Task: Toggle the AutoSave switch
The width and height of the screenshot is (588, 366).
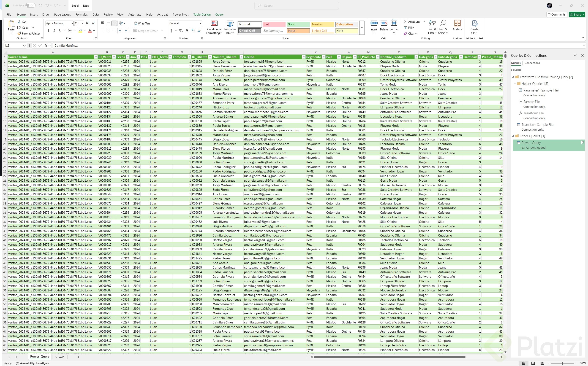Action: click(30, 5)
